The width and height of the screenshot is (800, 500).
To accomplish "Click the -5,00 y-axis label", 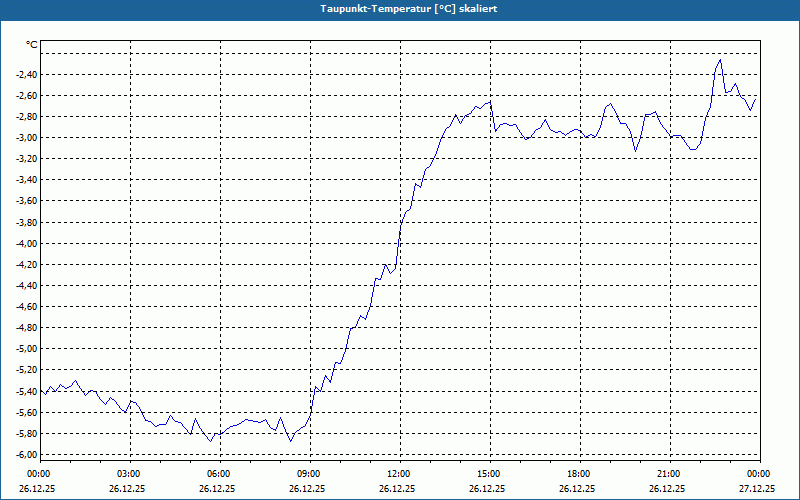I will 26,349.
